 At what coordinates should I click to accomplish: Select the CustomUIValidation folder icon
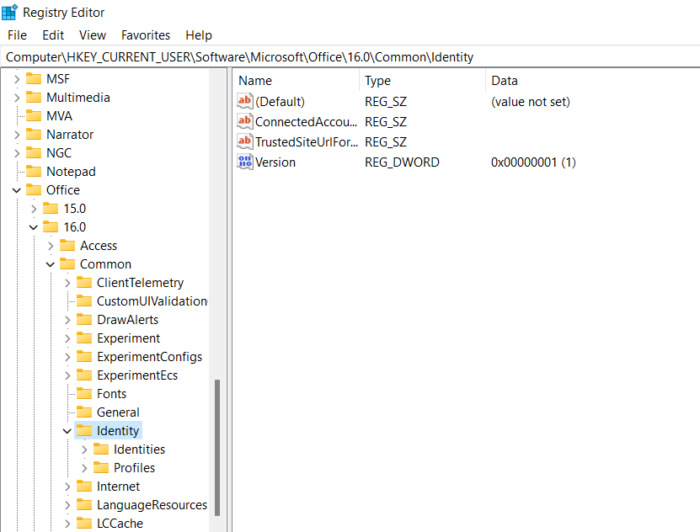pos(84,301)
